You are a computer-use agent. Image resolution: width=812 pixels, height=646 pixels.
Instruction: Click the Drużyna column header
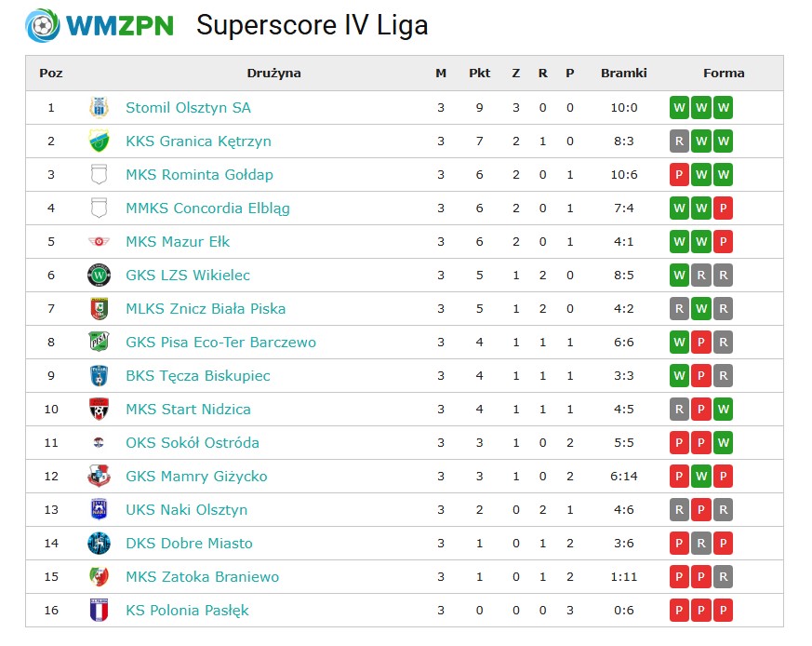(274, 74)
